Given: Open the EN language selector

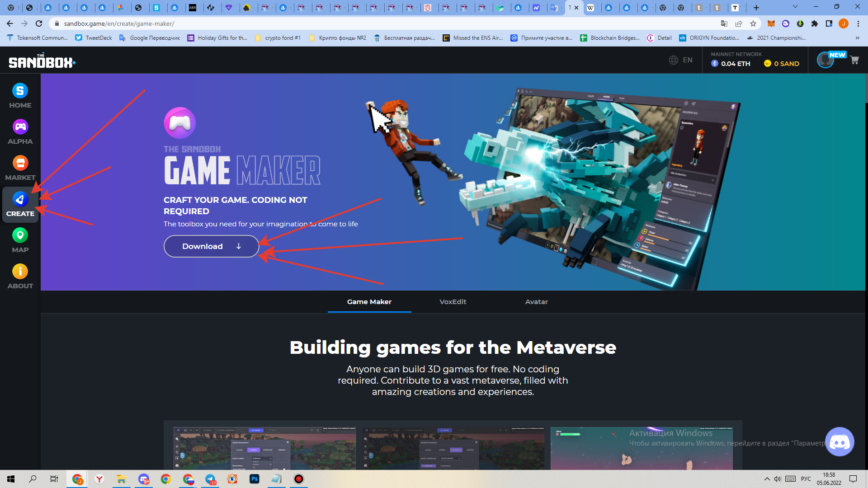Looking at the screenshot, I should point(681,60).
